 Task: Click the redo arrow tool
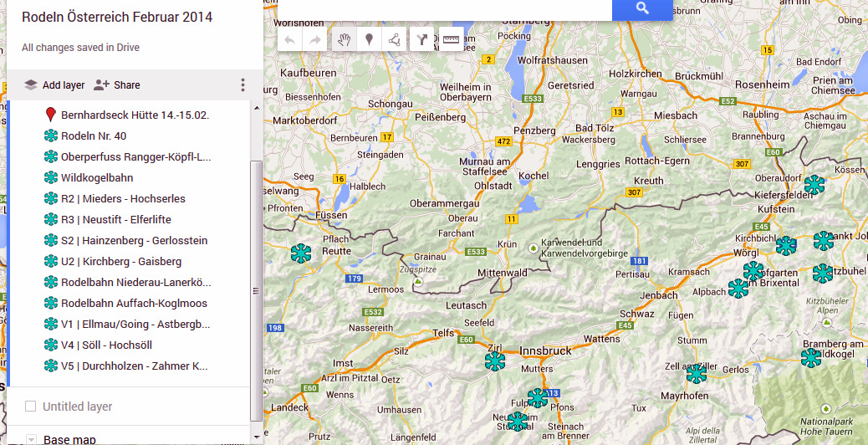point(315,39)
